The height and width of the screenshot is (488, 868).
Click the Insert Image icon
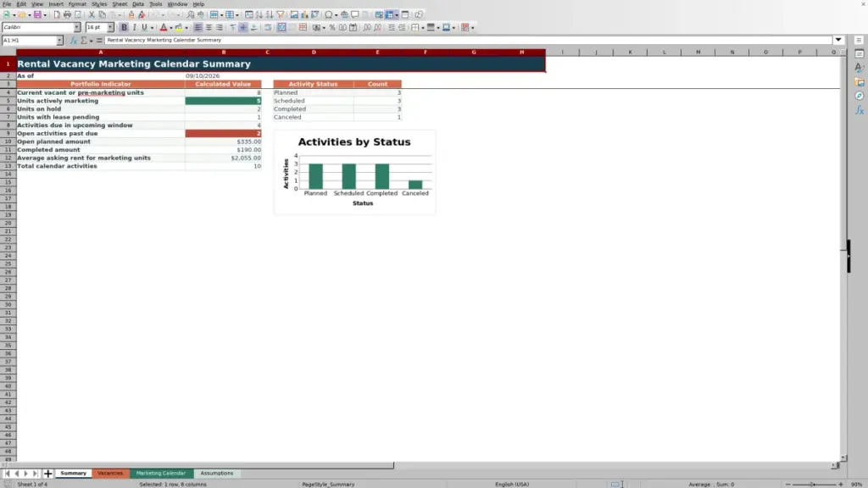[x=294, y=14]
